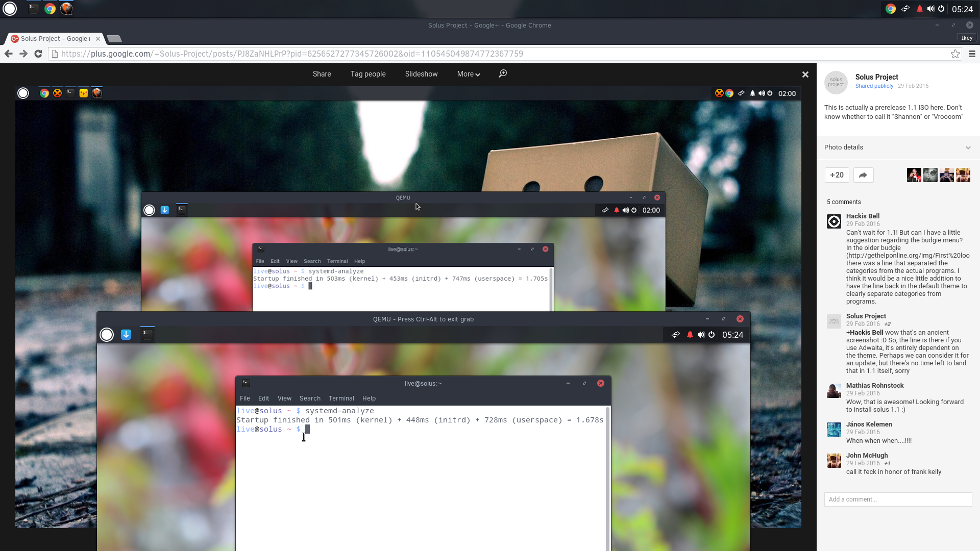Click Hackis Bell's circular logo avatar
Image resolution: width=980 pixels, height=551 pixels.
pyautogui.click(x=834, y=221)
